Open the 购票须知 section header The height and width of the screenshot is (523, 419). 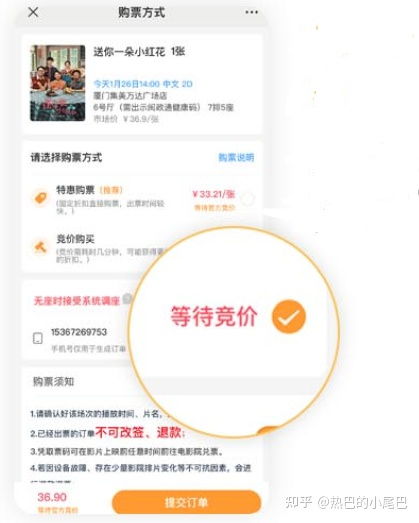(53, 382)
